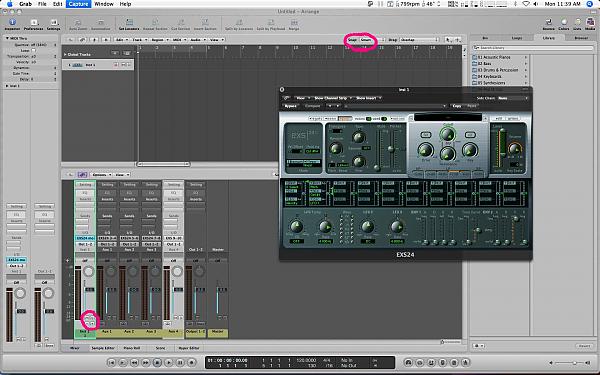Click the Set Locators toolbar icon

(x=129, y=24)
